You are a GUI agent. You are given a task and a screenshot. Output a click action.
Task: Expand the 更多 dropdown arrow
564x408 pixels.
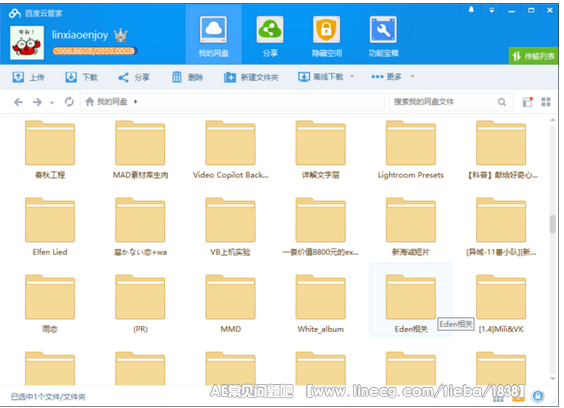pyautogui.click(x=413, y=76)
